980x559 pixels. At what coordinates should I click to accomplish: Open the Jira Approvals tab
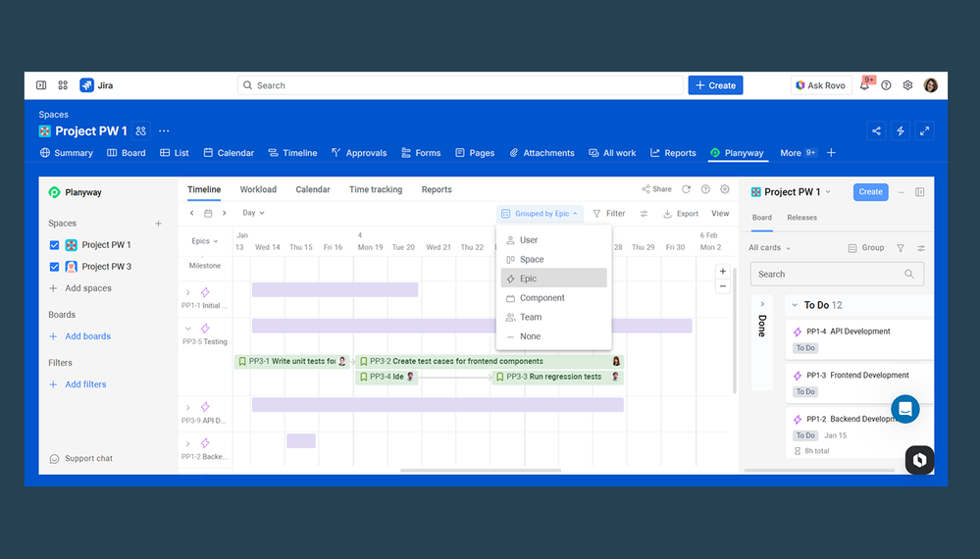click(359, 153)
